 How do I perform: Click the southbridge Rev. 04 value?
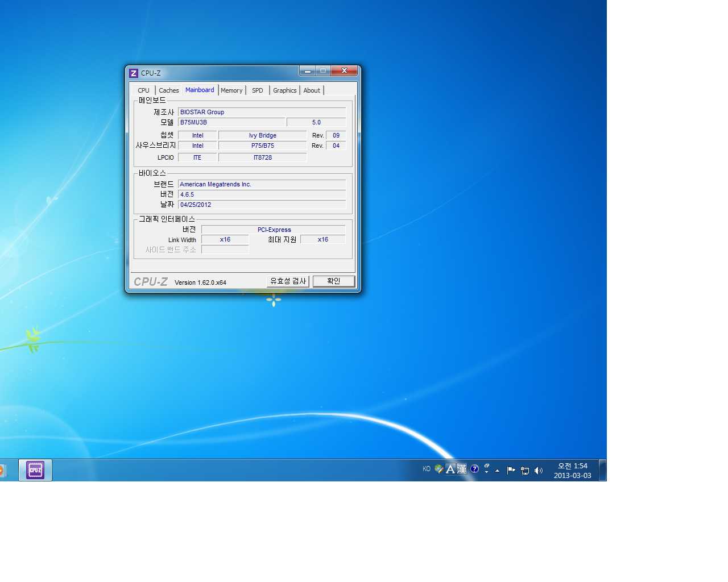336,145
